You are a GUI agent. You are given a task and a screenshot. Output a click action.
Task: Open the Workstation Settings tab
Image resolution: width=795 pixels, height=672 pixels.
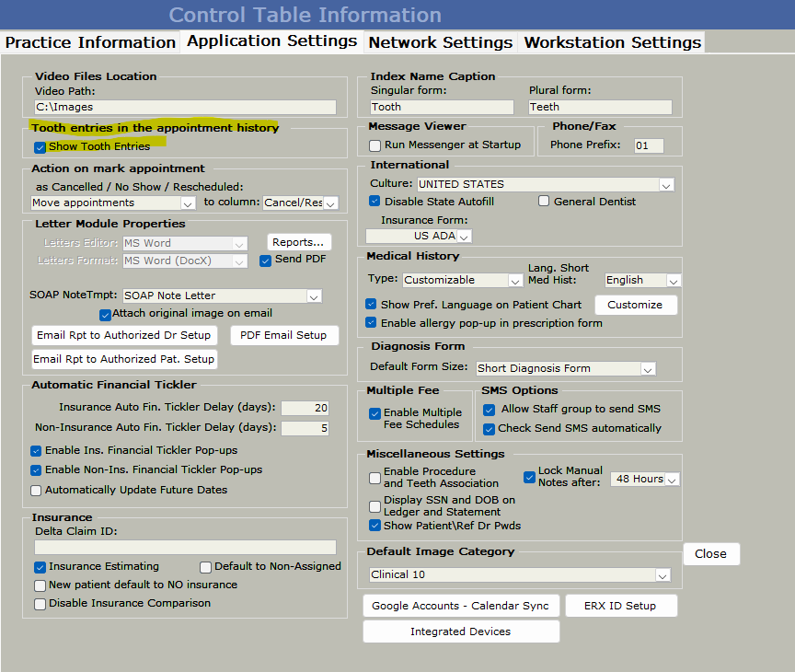pyautogui.click(x=613, y=42)
